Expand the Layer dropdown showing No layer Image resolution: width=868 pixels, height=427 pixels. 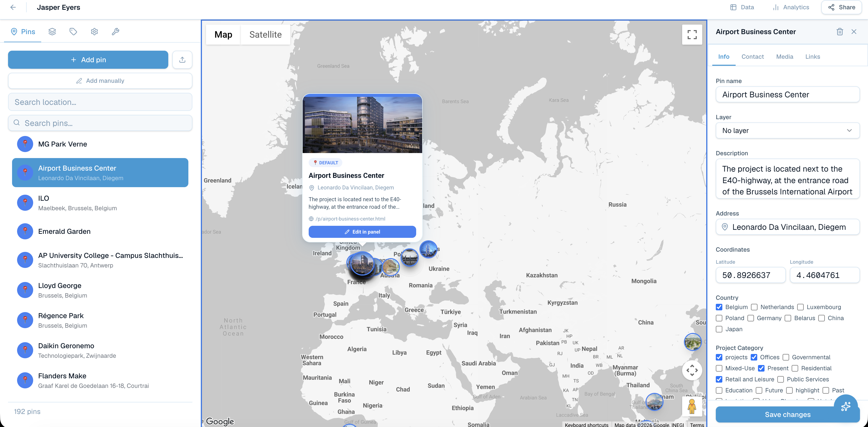pos(787,130)
